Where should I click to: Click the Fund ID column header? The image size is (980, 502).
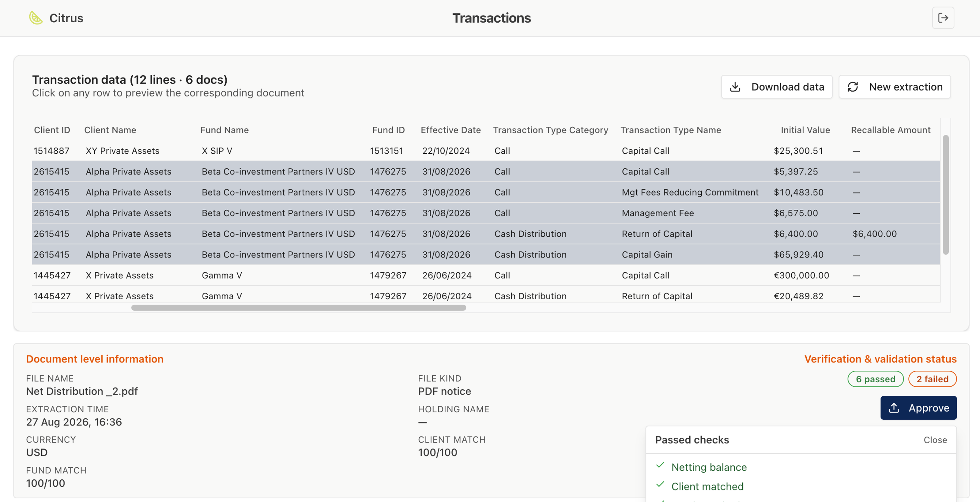[x=388, y=130]
